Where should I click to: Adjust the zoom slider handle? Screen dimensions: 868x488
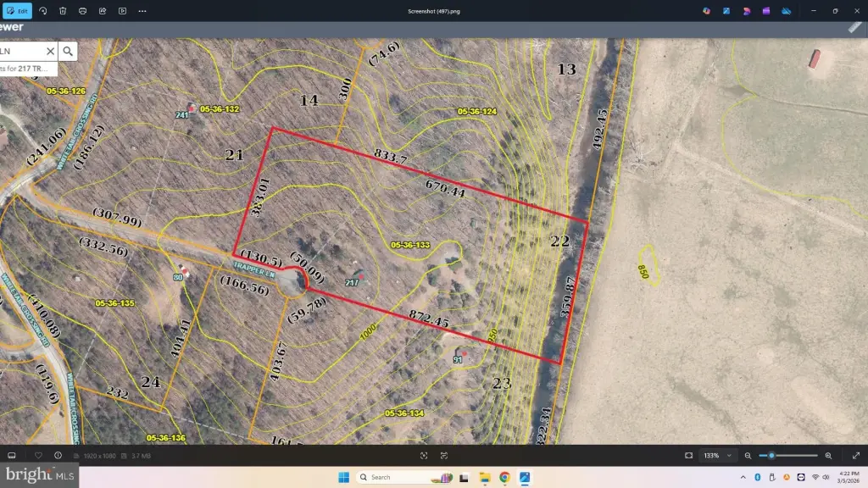771,456
